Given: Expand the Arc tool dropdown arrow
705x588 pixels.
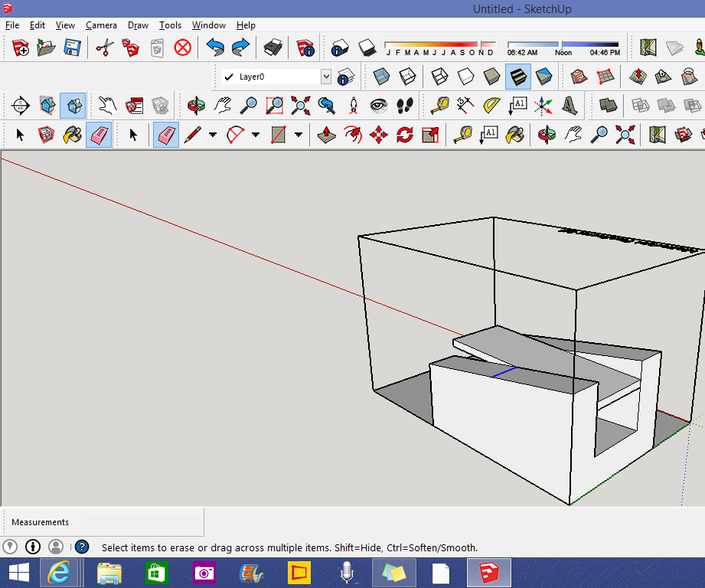Looking at the screenshot, I should pos(256,136).
